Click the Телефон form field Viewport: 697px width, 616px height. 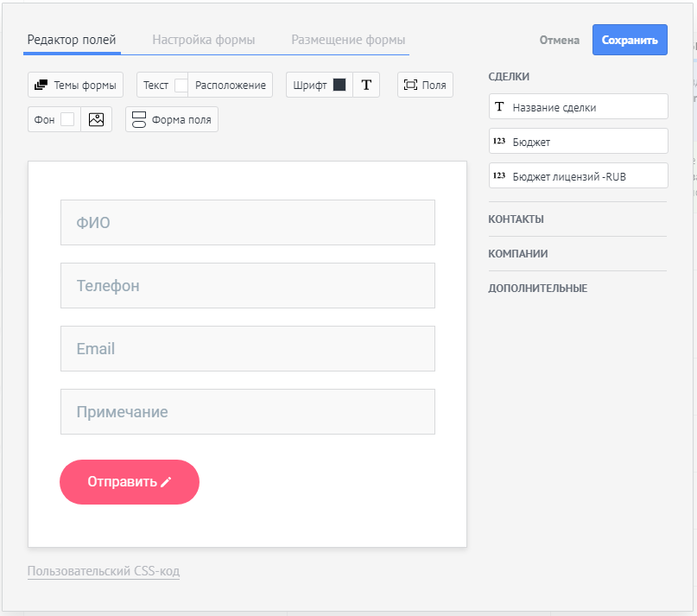pyautogui.click(x=248, y=286)
